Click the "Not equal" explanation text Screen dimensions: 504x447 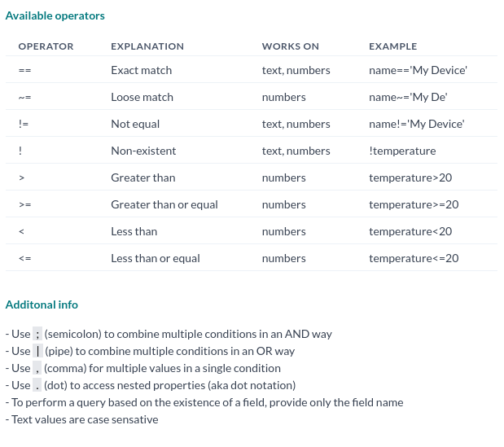point(135,124)
